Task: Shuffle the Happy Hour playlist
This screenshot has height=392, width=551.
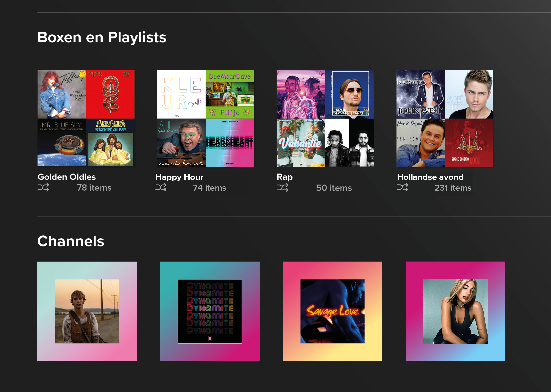Action: (x=161, y=187)
